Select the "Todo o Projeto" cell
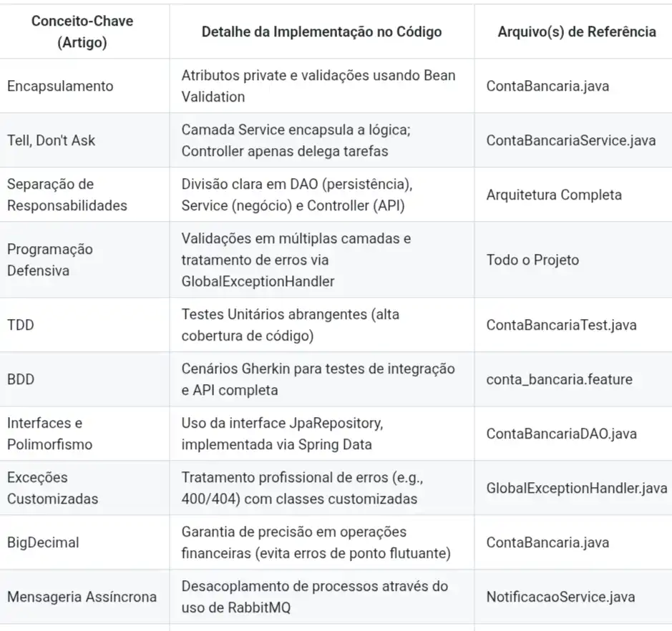 532,260
